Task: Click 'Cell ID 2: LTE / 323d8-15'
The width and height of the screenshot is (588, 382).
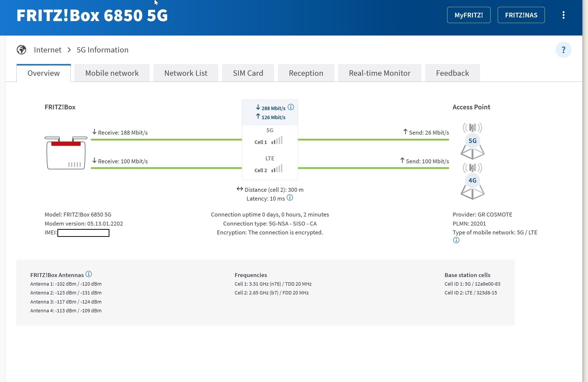Action: pyautogui.click(x=471, y=293)
